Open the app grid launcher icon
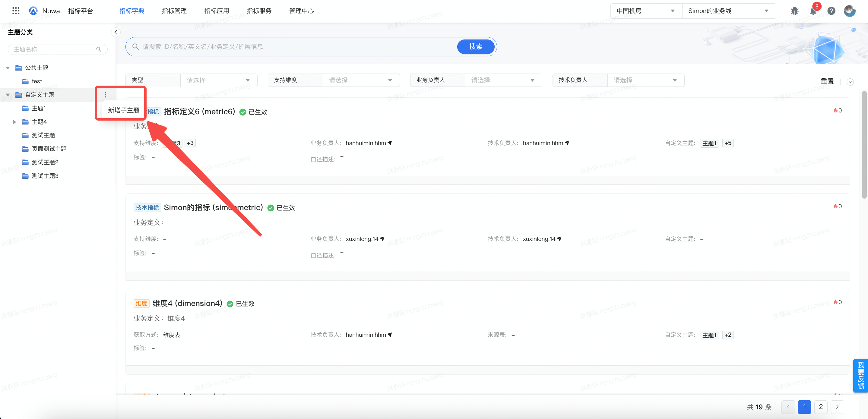 click(16, 11)
